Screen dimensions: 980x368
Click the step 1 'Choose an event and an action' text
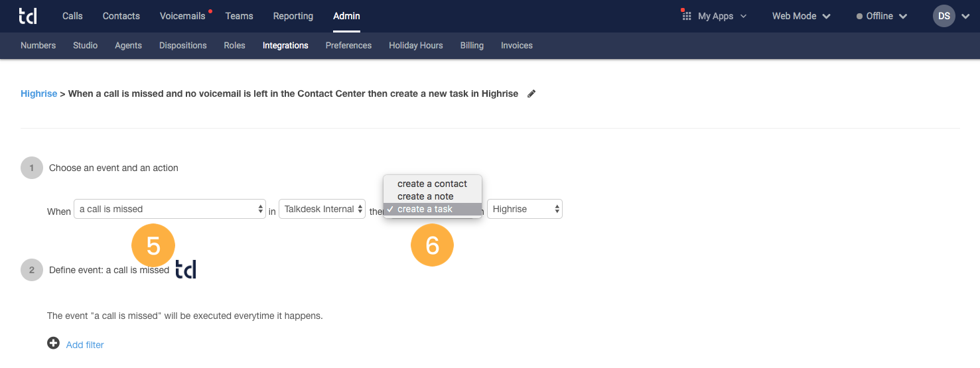pyautogui.click(x=113, y=168)
